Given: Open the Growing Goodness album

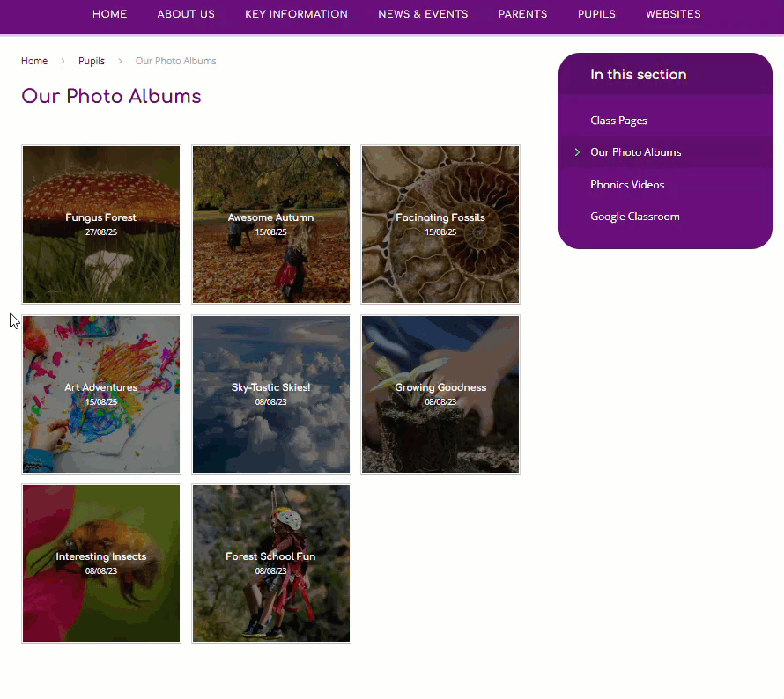Looking at the screenshot, I should [x=440, y=394].
